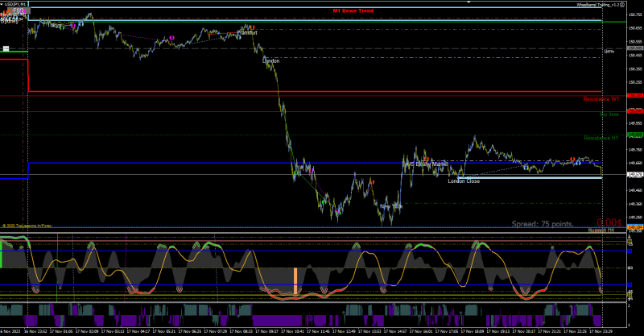Click the M1 Down Trend label
The height and width of the screenshot is (336, 644).
coord(353,10)
